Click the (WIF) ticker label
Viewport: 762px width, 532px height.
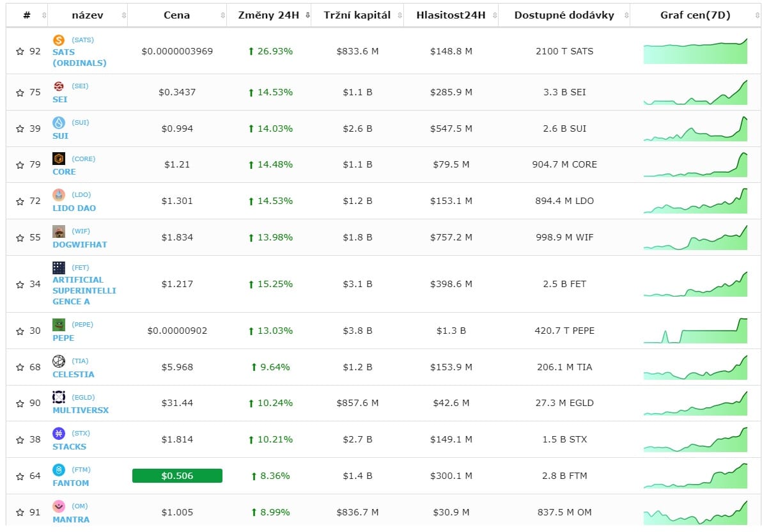[81, 231]
